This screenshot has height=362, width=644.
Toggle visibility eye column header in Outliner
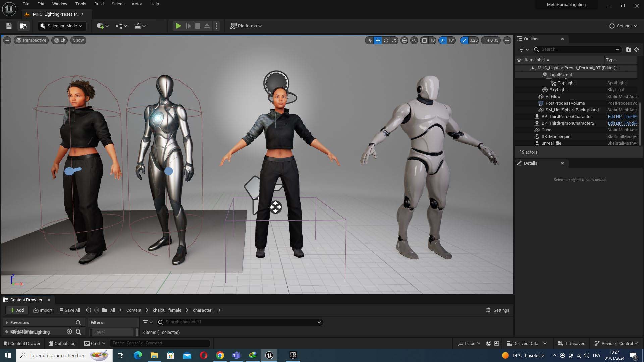pyautogui.click(x=519, y=60)
